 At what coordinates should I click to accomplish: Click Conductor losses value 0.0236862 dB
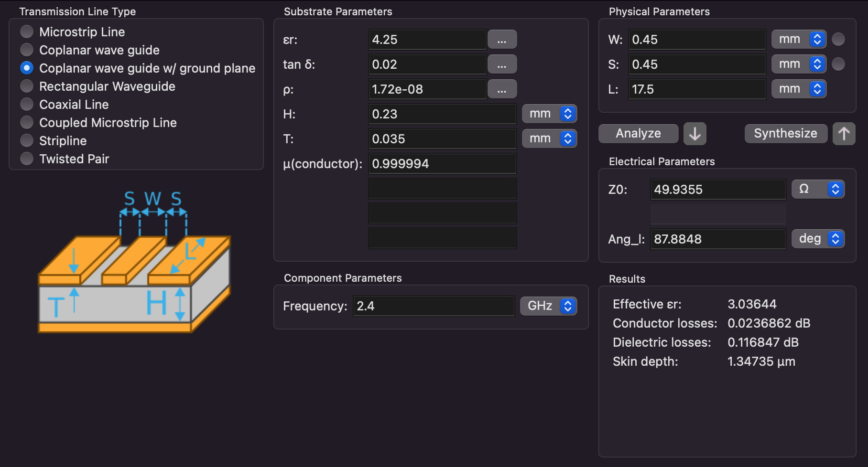pos(769,323)
